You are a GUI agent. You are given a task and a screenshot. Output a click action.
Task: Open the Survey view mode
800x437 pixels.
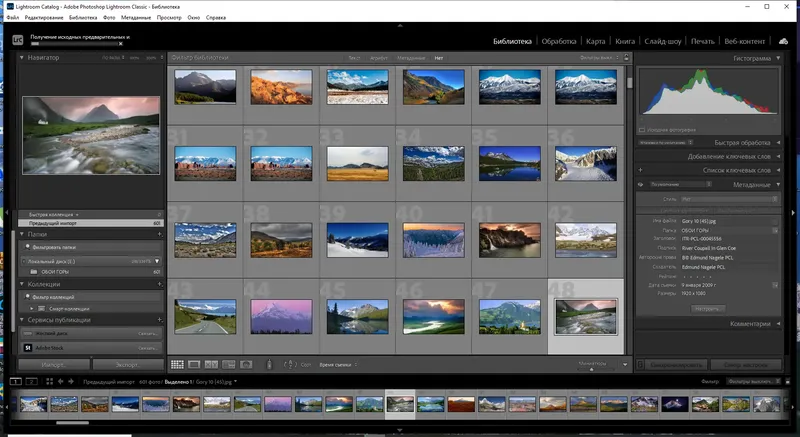point(228,365)
